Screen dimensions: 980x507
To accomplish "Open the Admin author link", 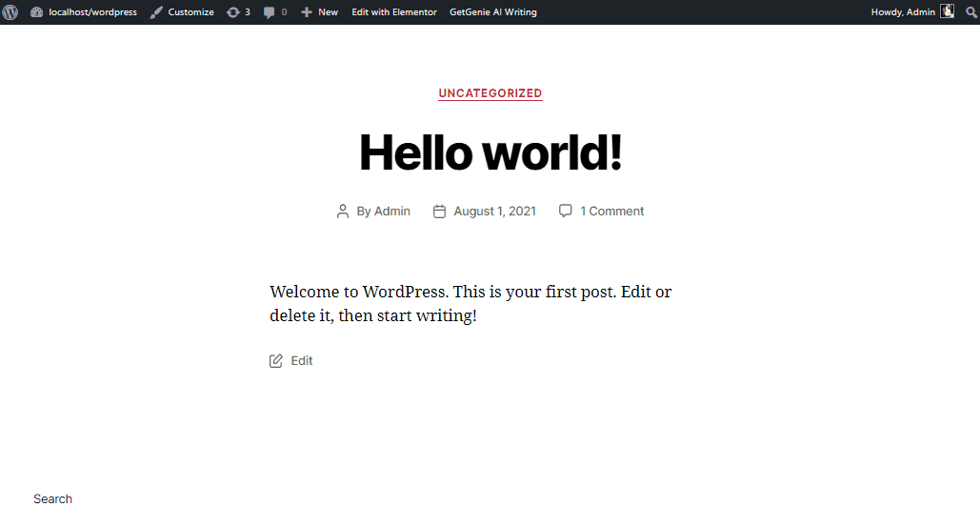I will (x=391, y=212).
